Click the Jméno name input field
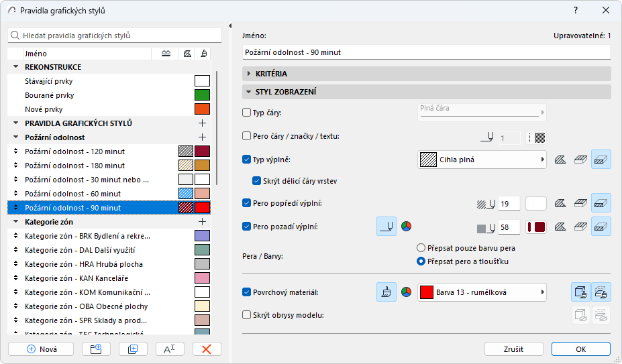The height and width of the screenshot is (364, 622). [x=427, y=52]
